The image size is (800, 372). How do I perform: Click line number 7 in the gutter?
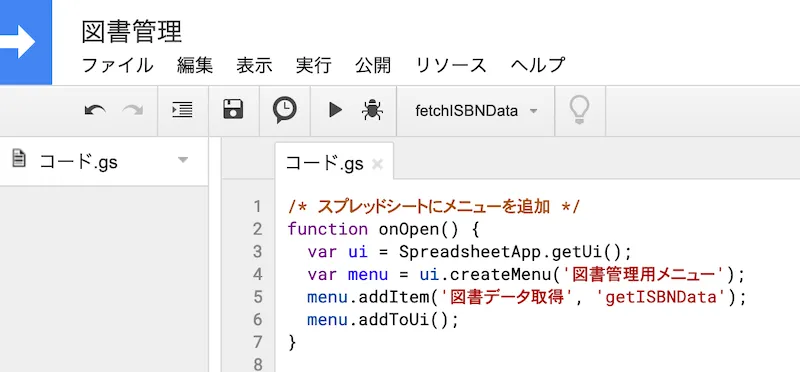click(x=257, y=342)
